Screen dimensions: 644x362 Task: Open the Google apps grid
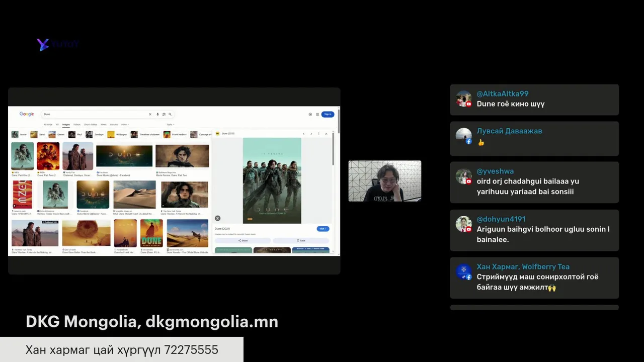(x=317, y=114)
